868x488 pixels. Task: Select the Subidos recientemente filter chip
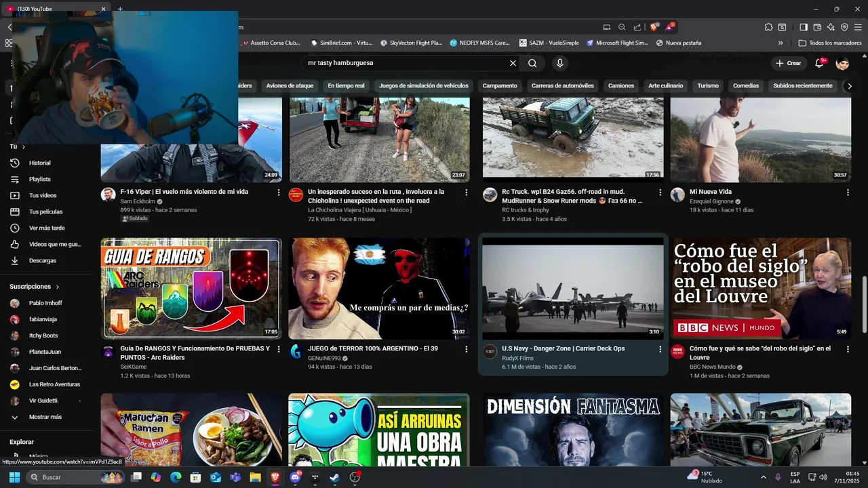pos(803,86)
